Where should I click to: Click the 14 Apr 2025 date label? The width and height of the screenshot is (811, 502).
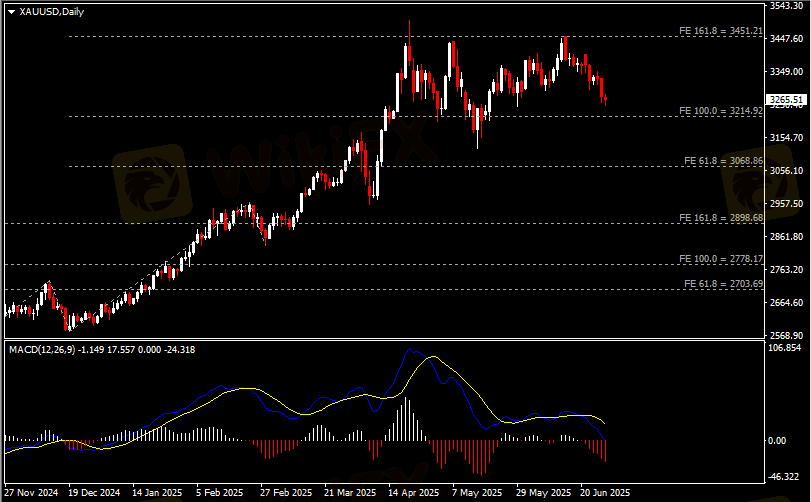pyautogui.click(x=414, y=493)
